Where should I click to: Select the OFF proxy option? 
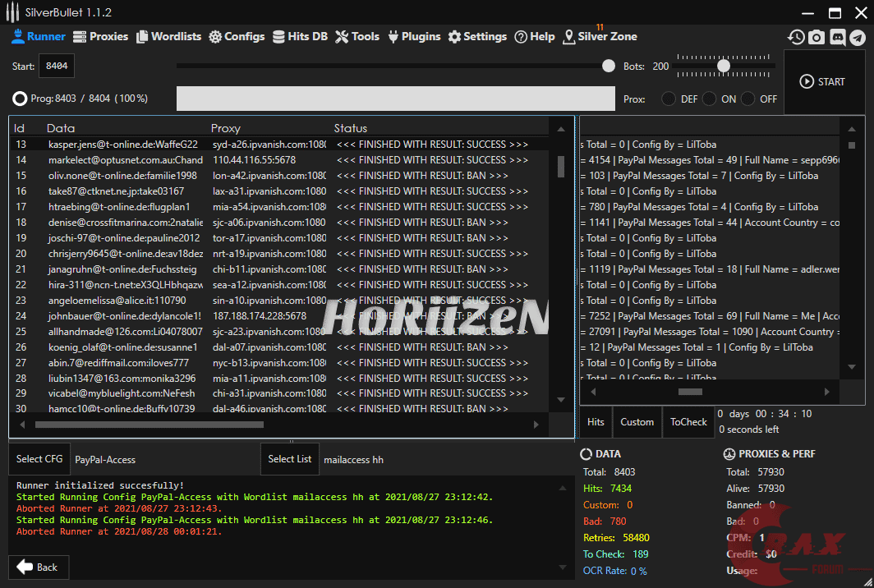(748, 99)
